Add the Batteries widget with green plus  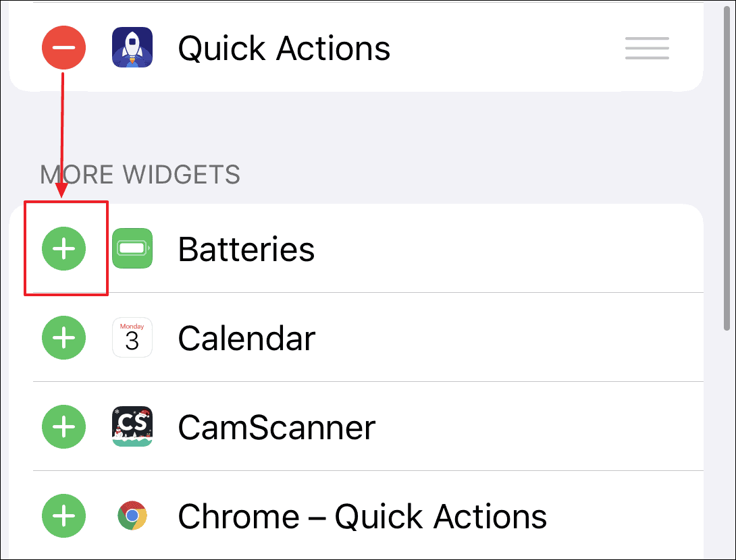click(x=64, y=249)
